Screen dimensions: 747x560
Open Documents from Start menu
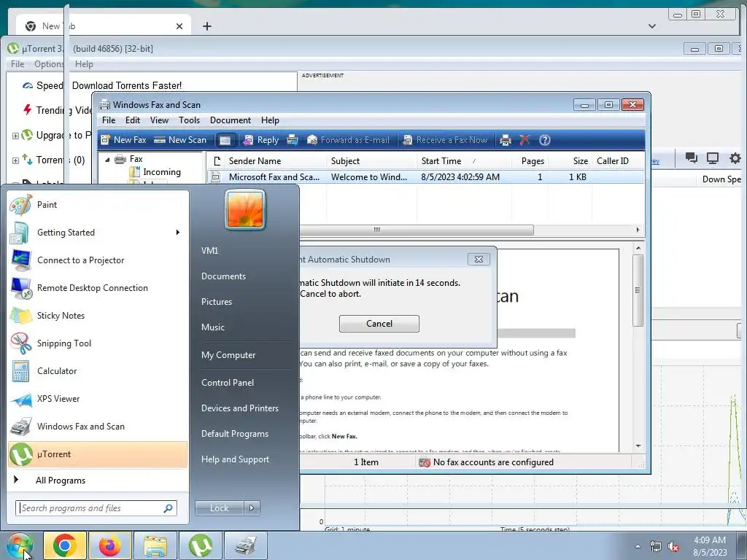click(x=223, y=276)
